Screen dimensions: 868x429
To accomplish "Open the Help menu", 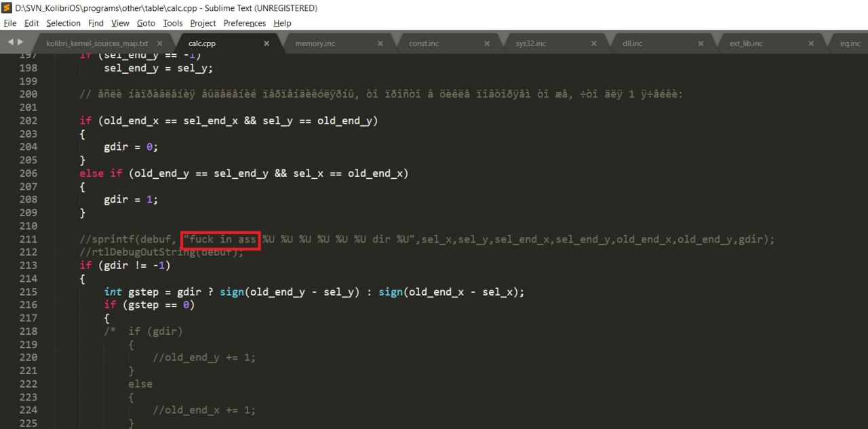I will click(x=282, y=23).
